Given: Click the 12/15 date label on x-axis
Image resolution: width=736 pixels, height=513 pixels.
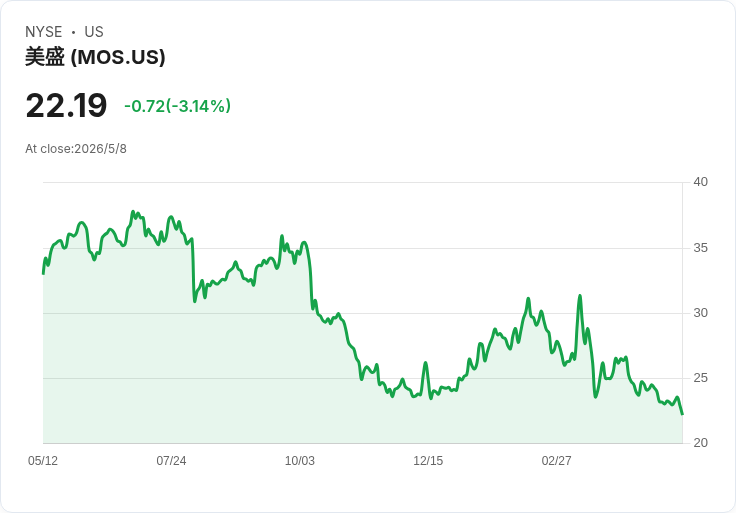Looking at the screenshot, I should [x=428, y=461].
